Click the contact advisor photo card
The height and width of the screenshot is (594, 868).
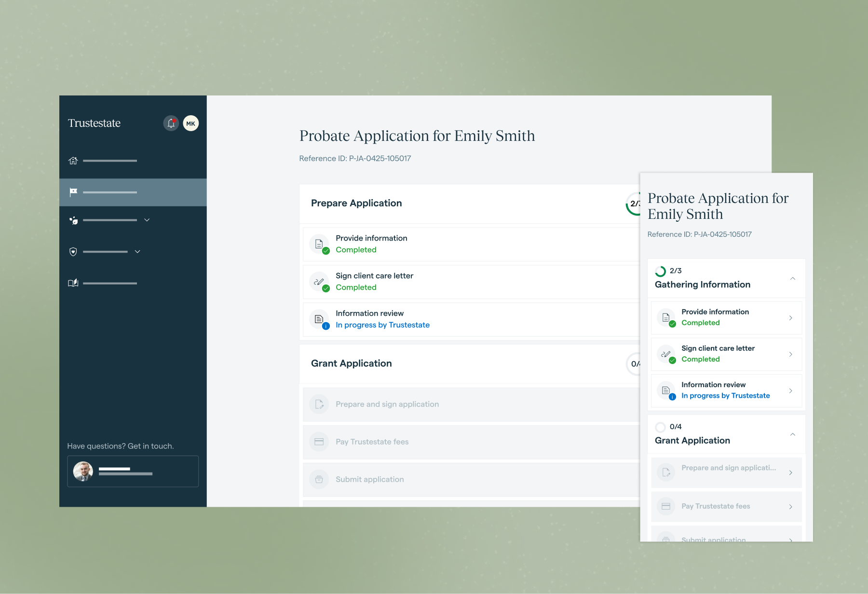(x=133, y=471)
